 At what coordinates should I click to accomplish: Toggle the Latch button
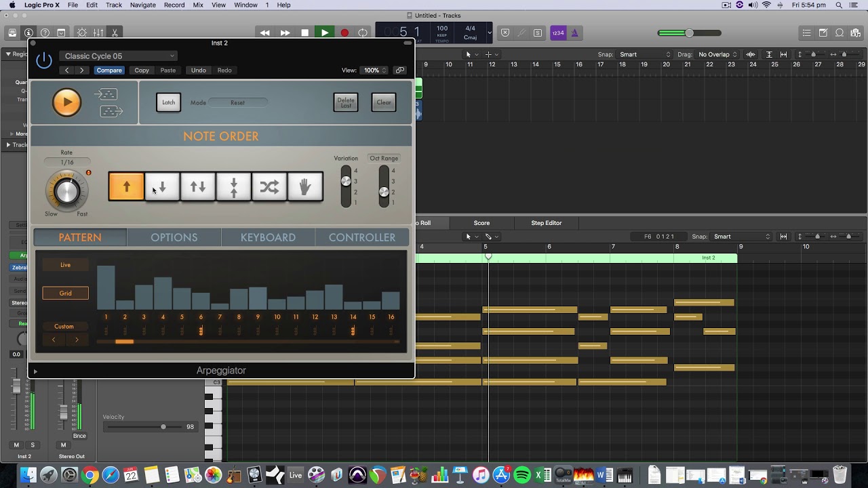168,102
